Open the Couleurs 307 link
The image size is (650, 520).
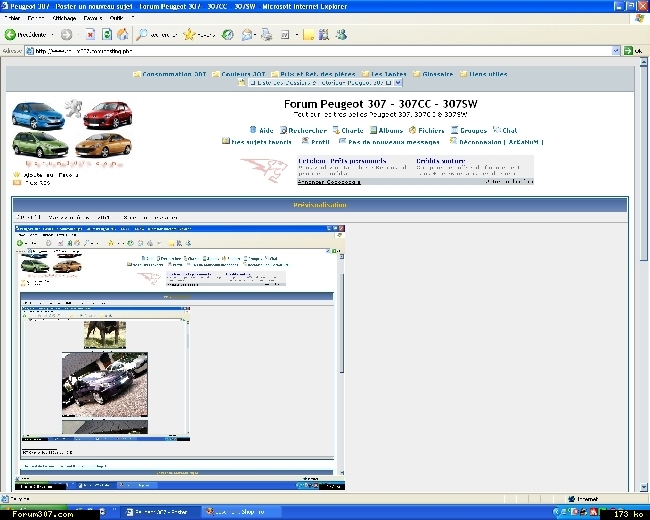tap(243, 74)
